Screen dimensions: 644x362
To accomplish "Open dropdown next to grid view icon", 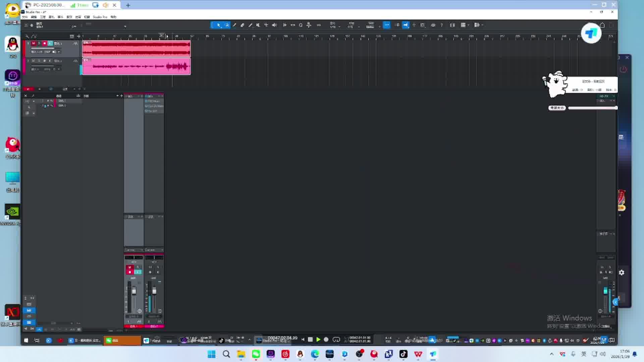I will [x=469, y=25].
